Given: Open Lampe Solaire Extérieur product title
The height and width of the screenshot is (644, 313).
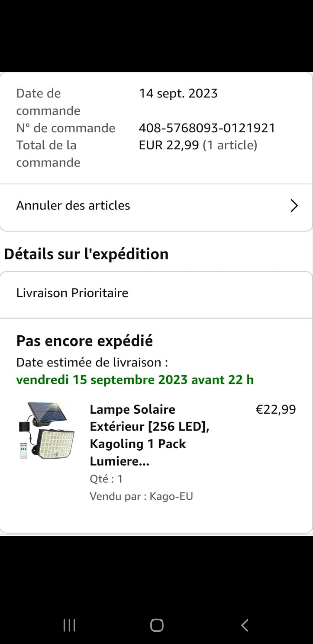Looking at the screenshot, I should [150, 435].
